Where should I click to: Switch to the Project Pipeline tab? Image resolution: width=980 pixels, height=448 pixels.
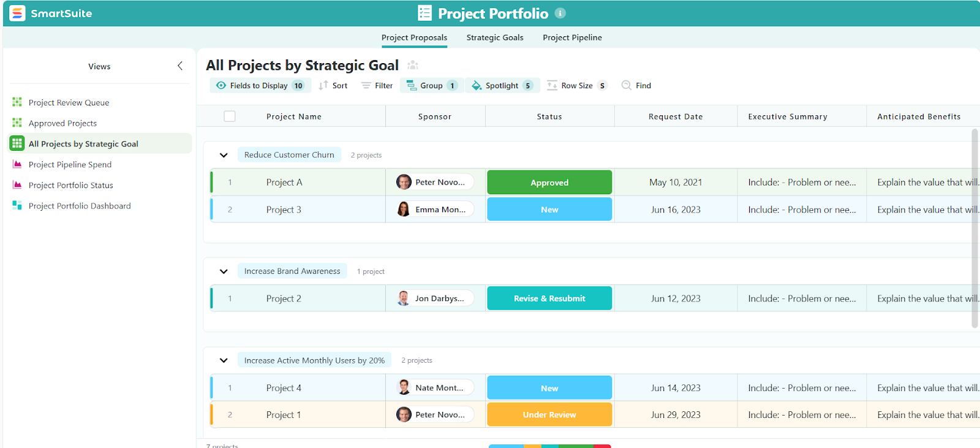pos(572,37)
